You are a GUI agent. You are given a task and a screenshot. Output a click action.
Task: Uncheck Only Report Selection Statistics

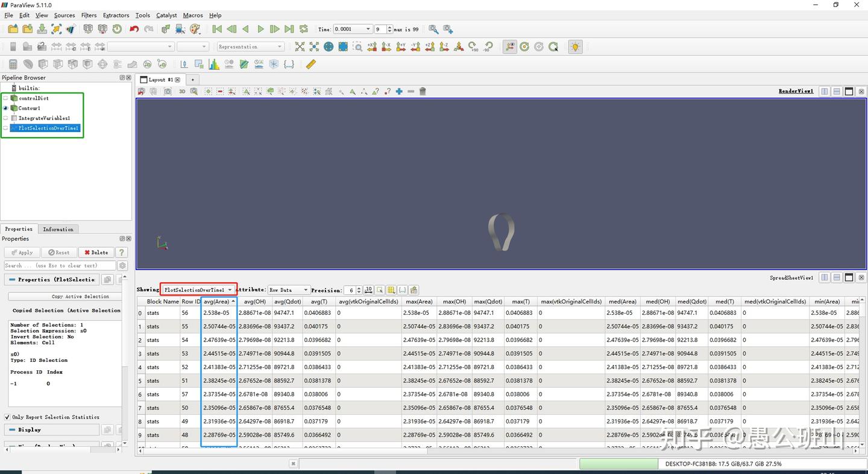pos(7,417)
